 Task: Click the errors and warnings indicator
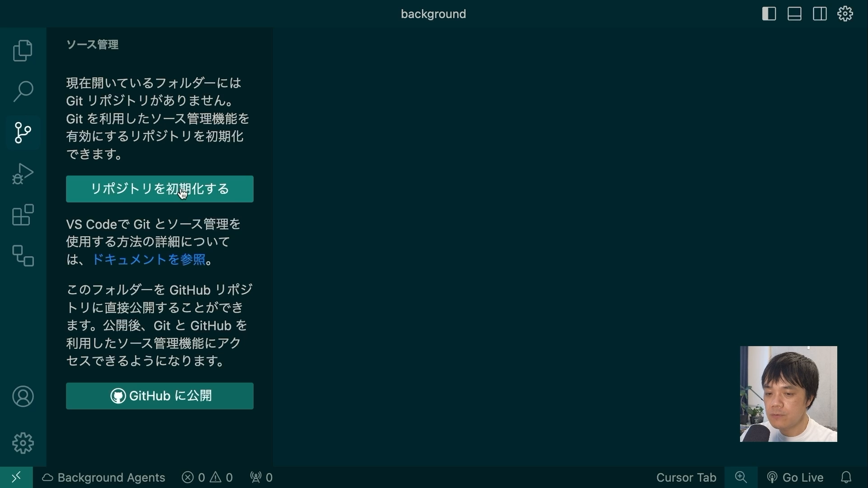[207, 477]
